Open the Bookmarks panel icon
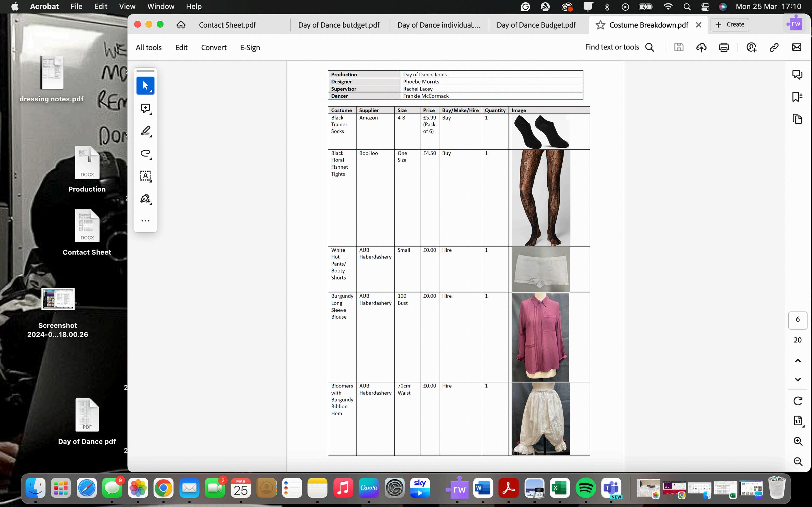Image resolution: width=812 pixels, height=507 pixels. click(x=797, y=97)
